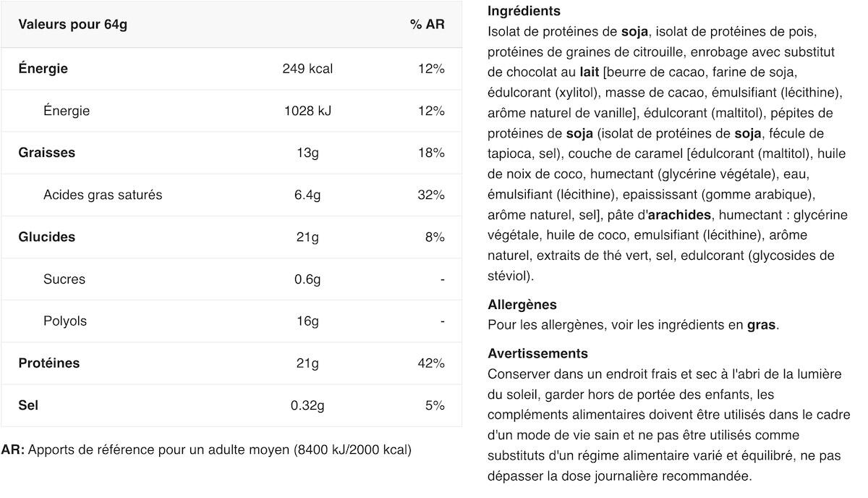Click the "Polyols" row label
Image resolution: width=868 pixels, height=498 pixels.
coord(65,321)
